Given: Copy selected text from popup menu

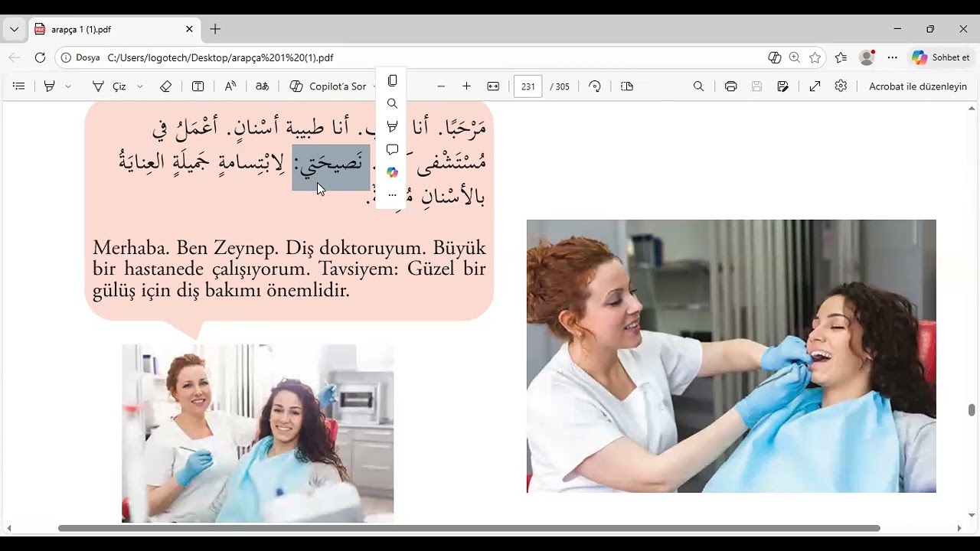Looking at the screenshot, I should point(392,80).
